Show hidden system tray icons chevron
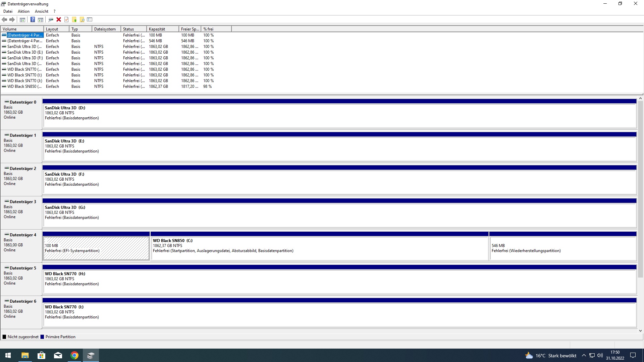Viewport: 644px width, 362px height. pyautogui.click(x=584, y=355)
